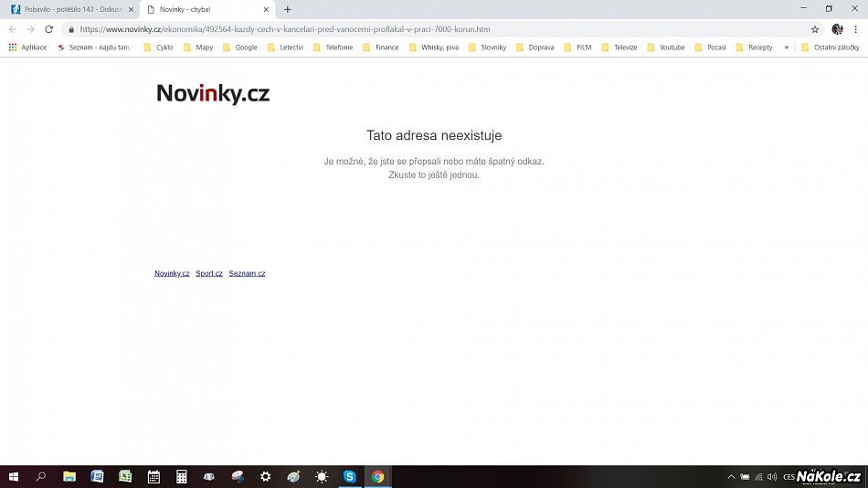Open the Windows Start menu
Image resolution: width=868 pixels, height=488 pixels.
pyautogui.click(x=14, y=476)
